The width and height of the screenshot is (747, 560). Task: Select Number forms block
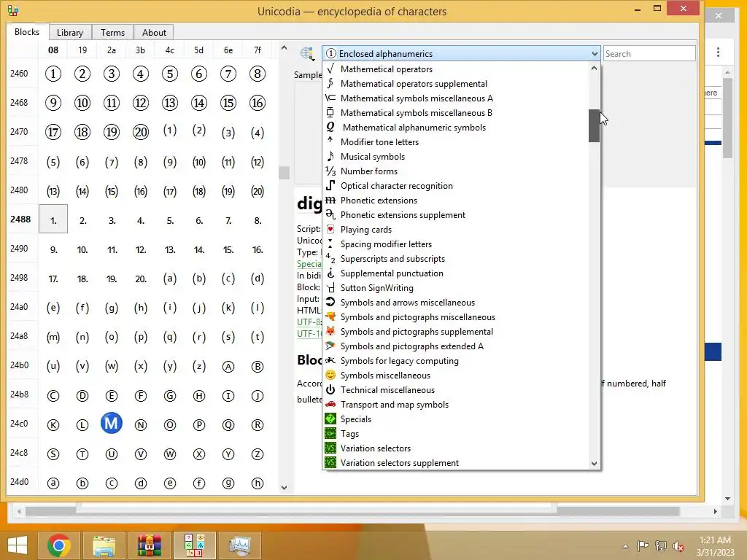point(456,171)
